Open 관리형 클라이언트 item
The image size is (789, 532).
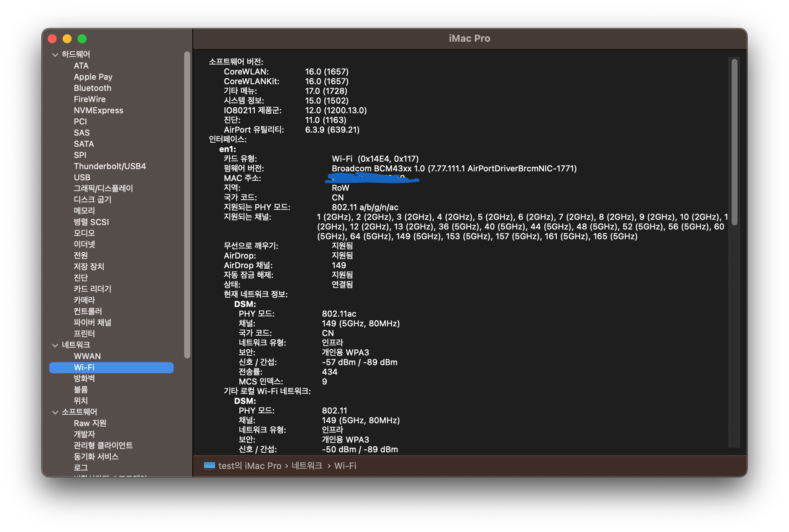pyautogui.click(x=103, y=446)
